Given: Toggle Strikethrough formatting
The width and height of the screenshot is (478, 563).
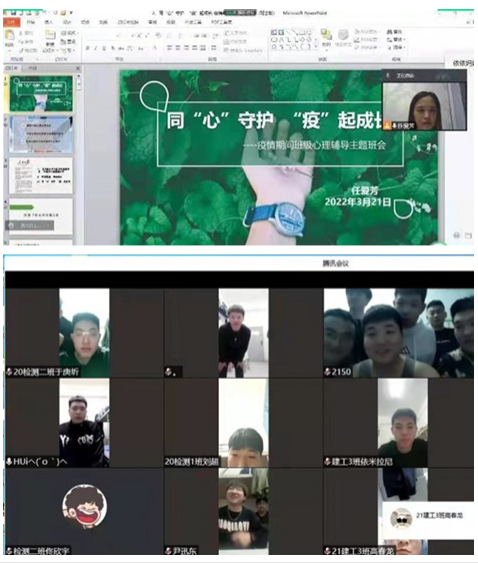Looking at the screenshot, I should (121, 48).
